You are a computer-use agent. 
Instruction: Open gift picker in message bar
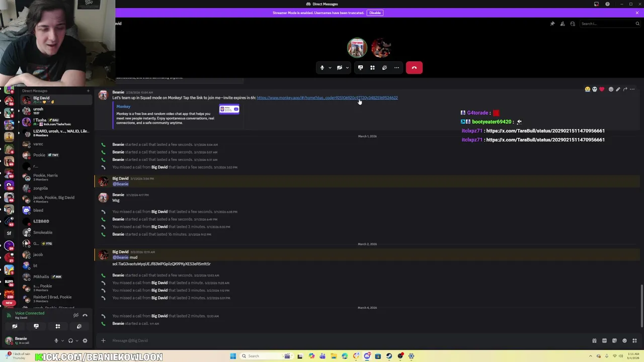[594, 341]
